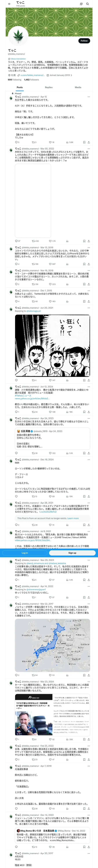Open more options on the pinned post

pos(89,97)
